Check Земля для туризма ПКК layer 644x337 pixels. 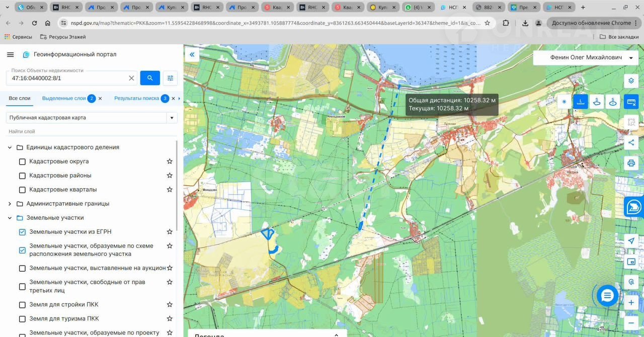[22, 319]
